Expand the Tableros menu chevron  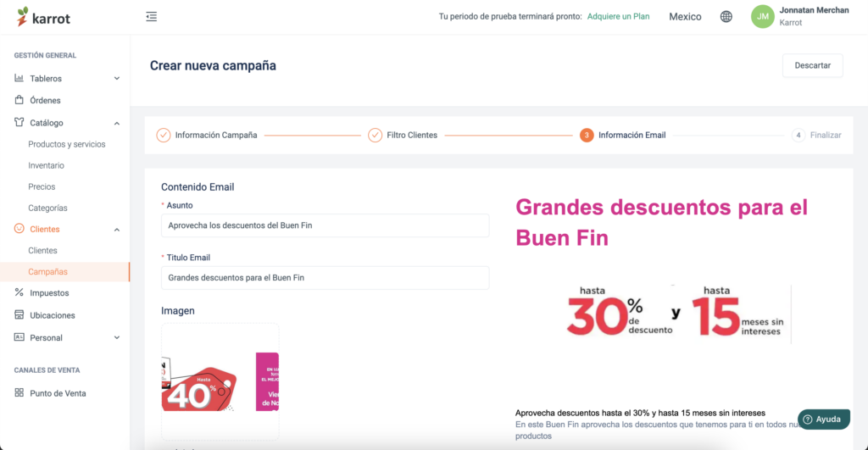coord(117,79)
